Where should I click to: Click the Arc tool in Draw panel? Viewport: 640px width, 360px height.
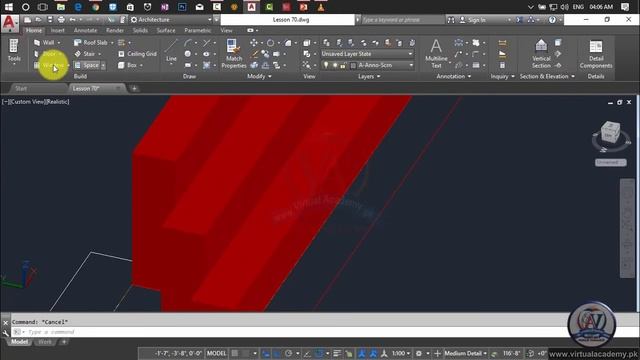pos(187,43)
